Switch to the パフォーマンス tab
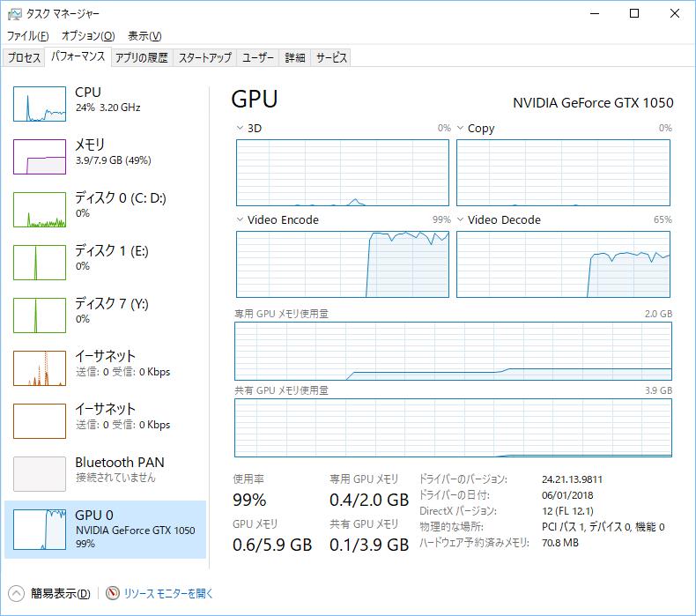The image size is (696, 616). (78, 56)
